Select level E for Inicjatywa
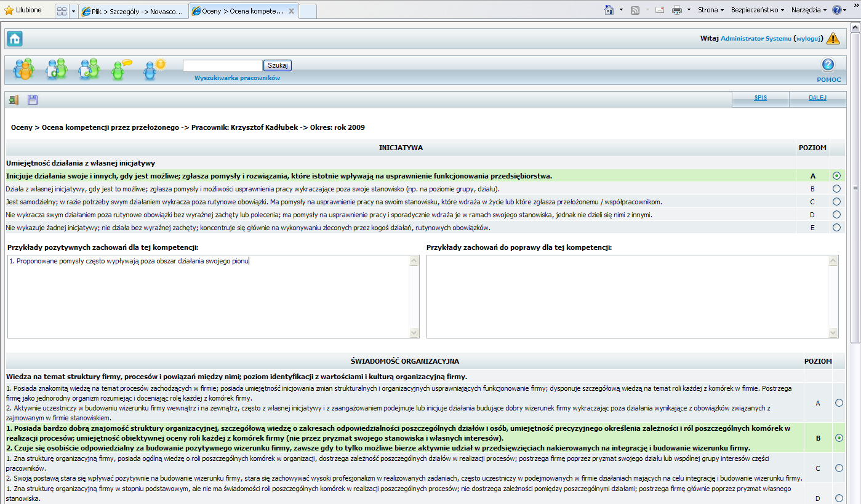This screenshot has height=504, width=861. (836, 228)
